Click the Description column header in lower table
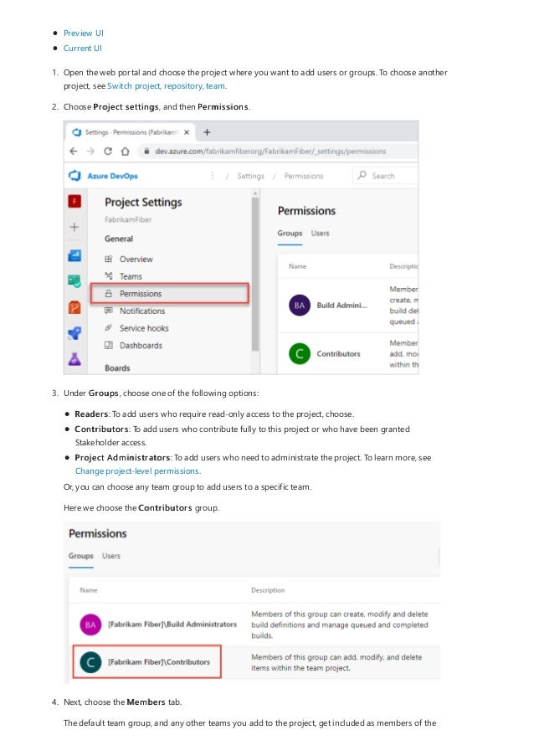 point(268,590)
